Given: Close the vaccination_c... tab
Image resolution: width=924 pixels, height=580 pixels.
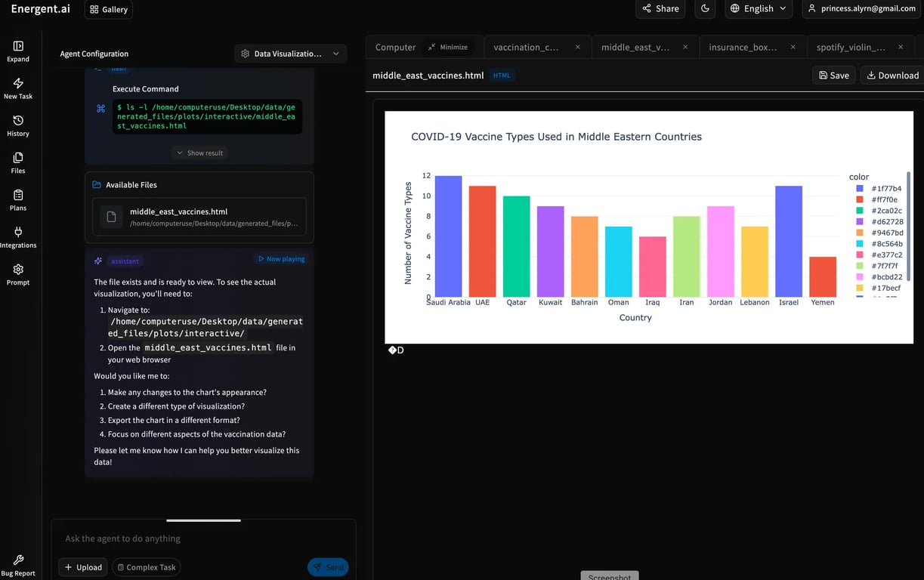Looking at the screenshot, I should pyautogui.click(x=578, y=47).
